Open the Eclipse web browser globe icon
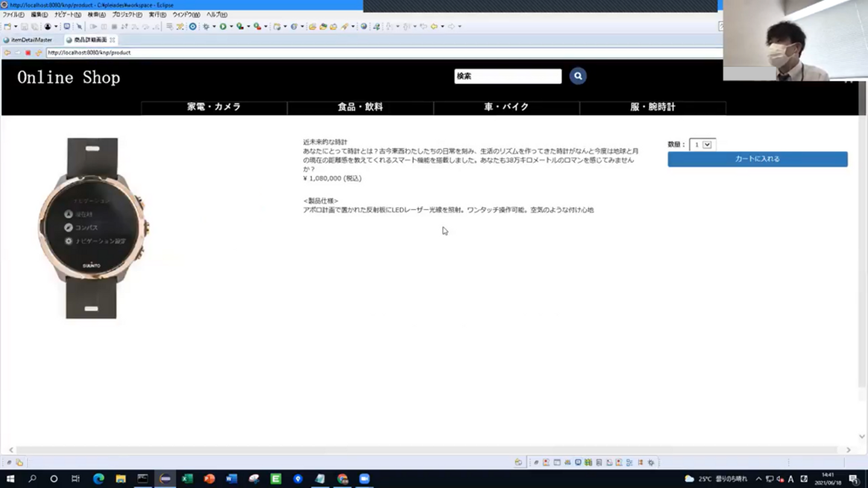This screenshot has width=868, height=488. coord(363,27)
